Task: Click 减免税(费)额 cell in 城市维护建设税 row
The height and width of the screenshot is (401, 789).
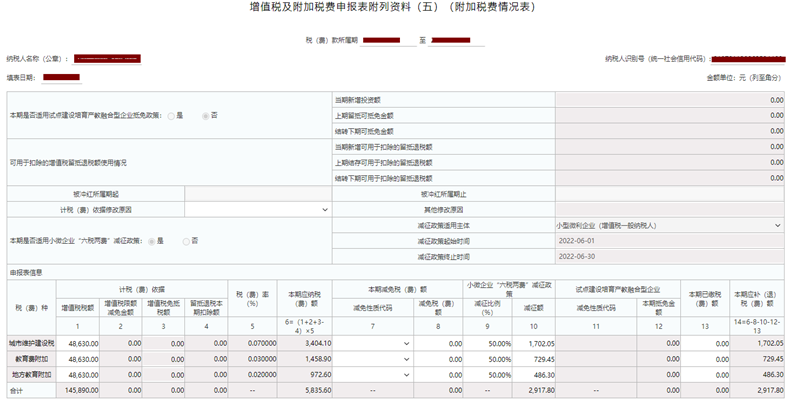Action: [x=438, y=344]
